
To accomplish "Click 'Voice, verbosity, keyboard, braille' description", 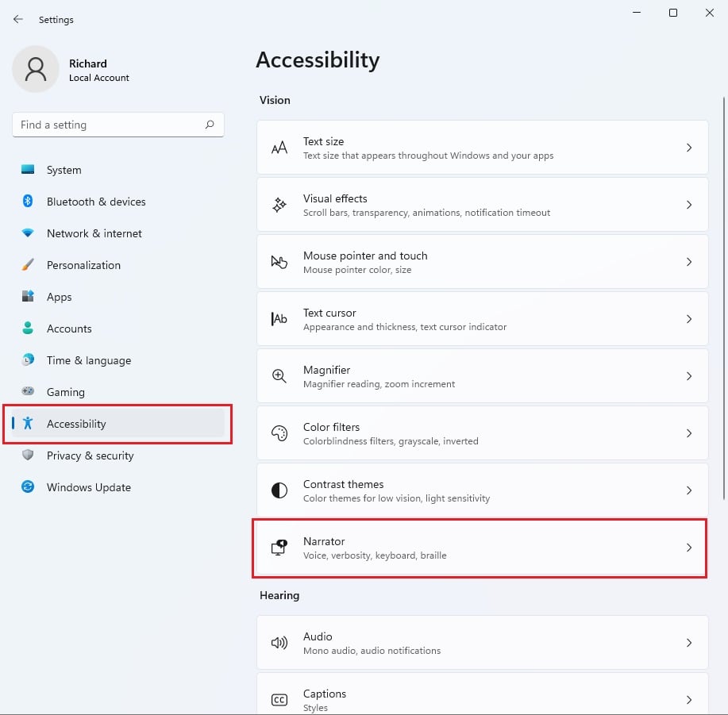I will tap(375, 555).
